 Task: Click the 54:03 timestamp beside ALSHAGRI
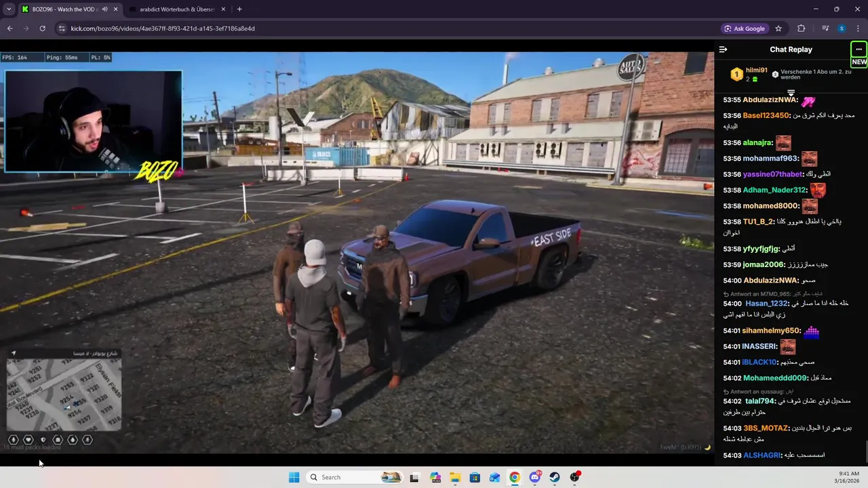click(x=732, y=455)
